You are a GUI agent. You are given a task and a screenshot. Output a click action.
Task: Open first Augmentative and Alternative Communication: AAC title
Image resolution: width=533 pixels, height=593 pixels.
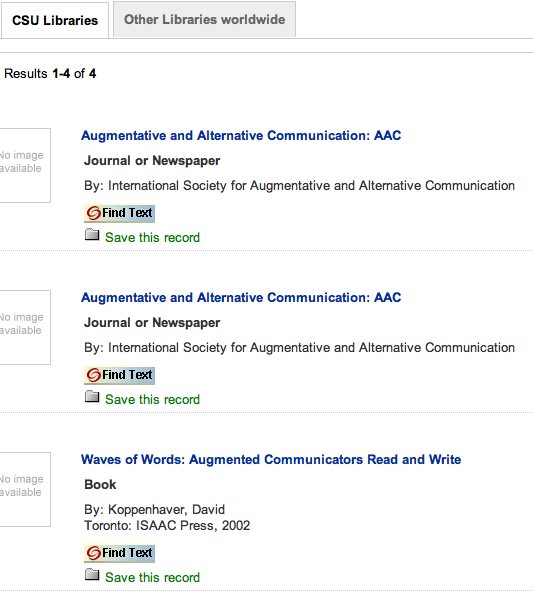click(x=241, y=135)
